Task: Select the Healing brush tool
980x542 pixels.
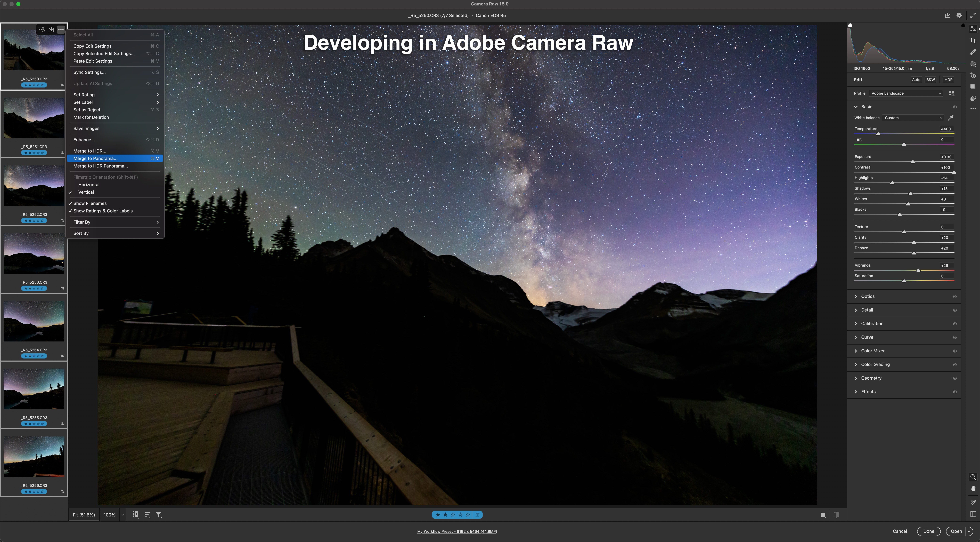Action: 973,52
